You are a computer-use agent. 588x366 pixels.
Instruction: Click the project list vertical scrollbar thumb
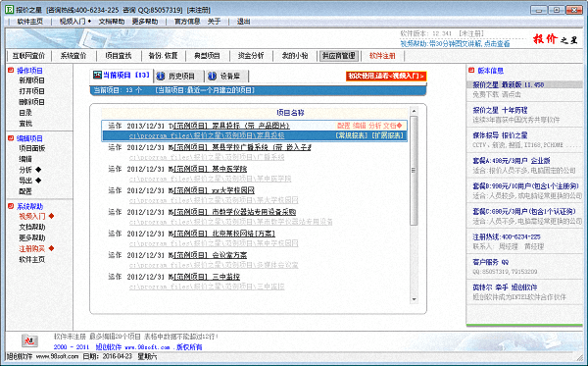click(414, 171)
